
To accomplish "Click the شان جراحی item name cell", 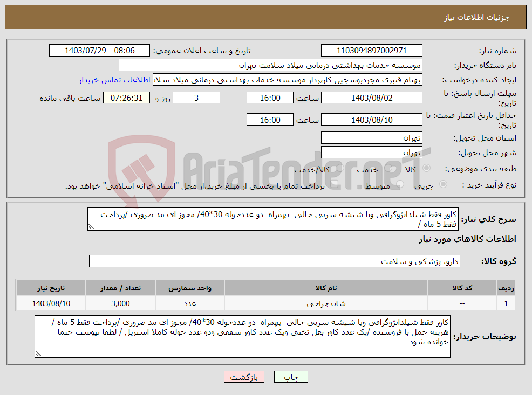I will 326,303.
